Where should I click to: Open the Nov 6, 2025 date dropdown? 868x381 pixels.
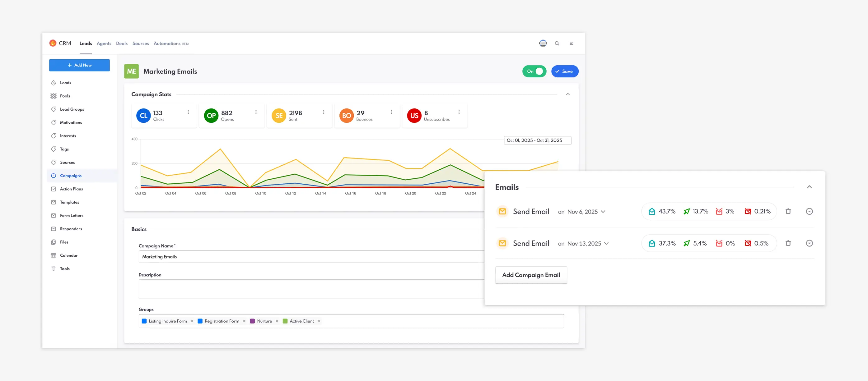(x=604, y=212)
